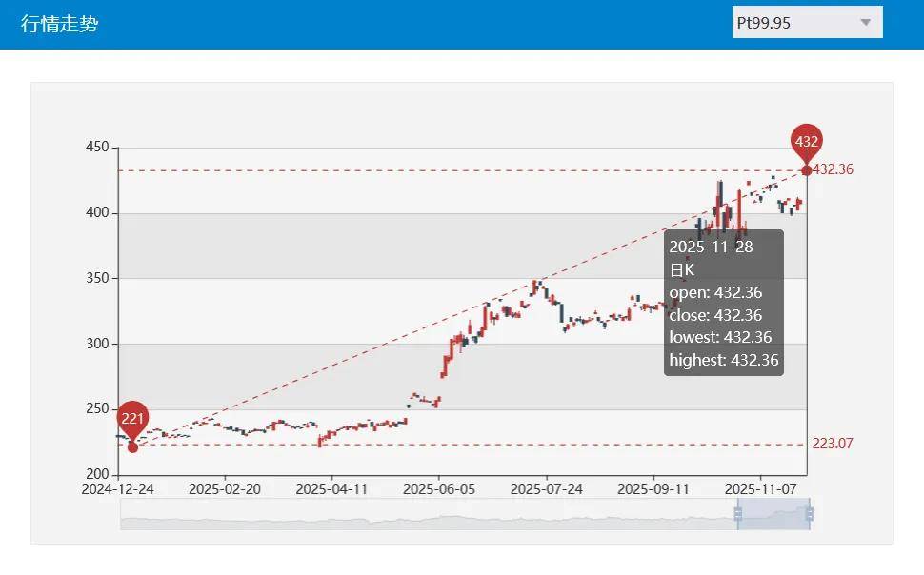Click the 2025-02-20 date axis label
The width and height of the screenshot is (924, 575).
[224, 489]
